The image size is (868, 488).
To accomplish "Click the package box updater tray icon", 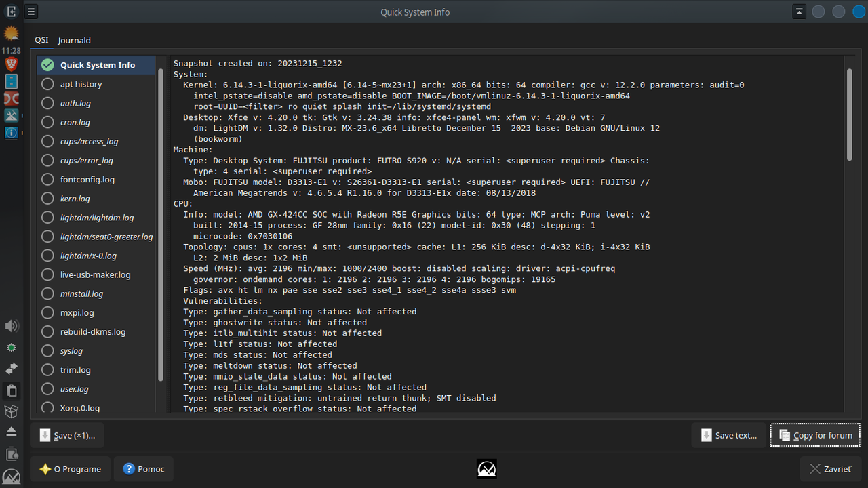I will (x=11, y=411).
